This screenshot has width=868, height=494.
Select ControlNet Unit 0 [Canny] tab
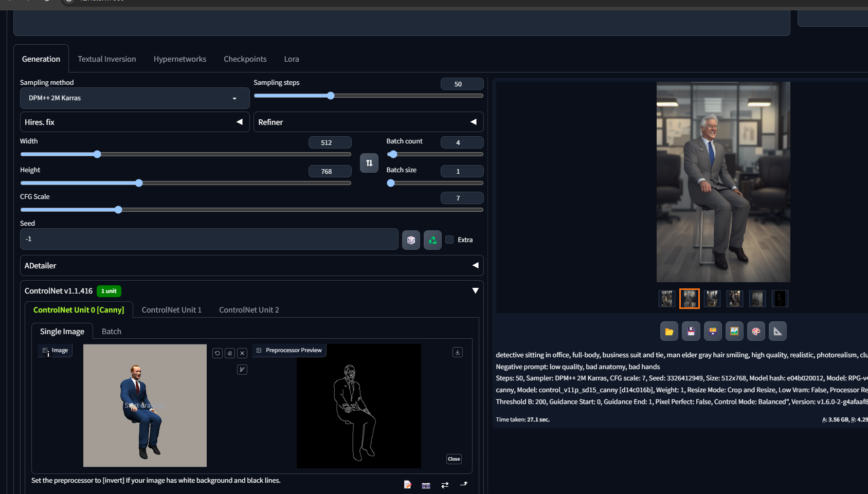coord(79,310)
